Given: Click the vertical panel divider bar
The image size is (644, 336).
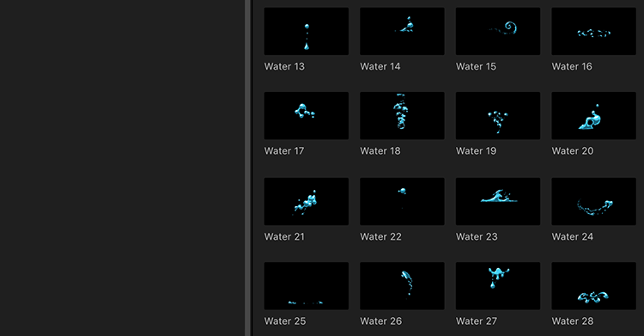Looking at the screenshot, I should (248, 168).
